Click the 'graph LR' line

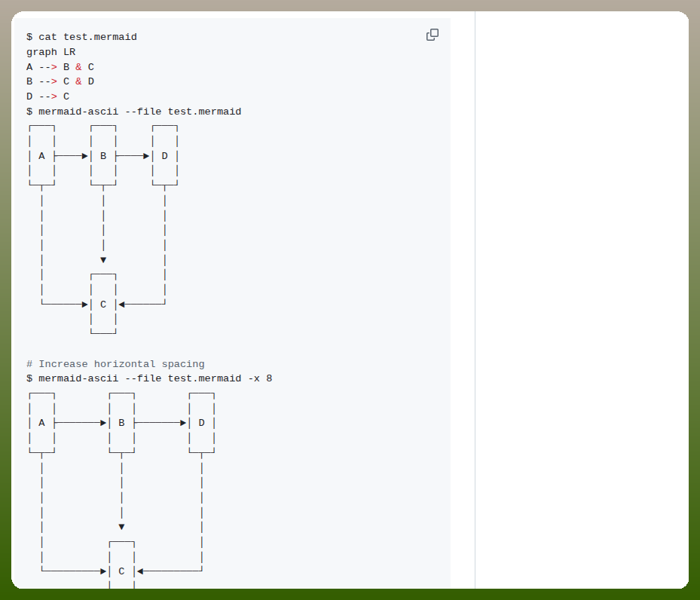(51, 52)
